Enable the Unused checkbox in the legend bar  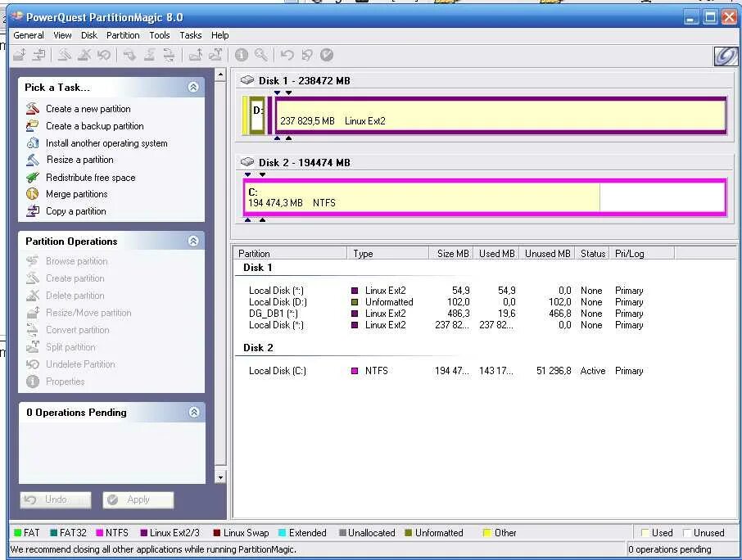pyautogui.click(x=686, y=532)
